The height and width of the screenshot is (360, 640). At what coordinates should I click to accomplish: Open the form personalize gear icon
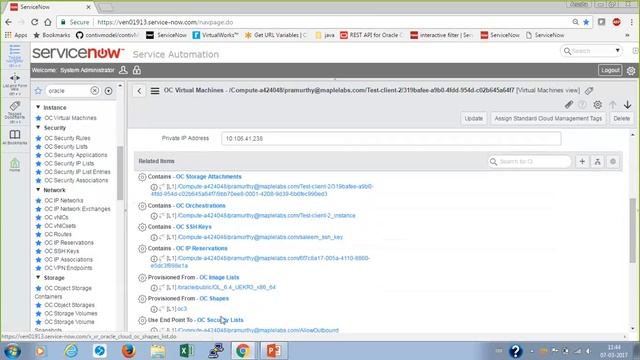tap(598, 104)
